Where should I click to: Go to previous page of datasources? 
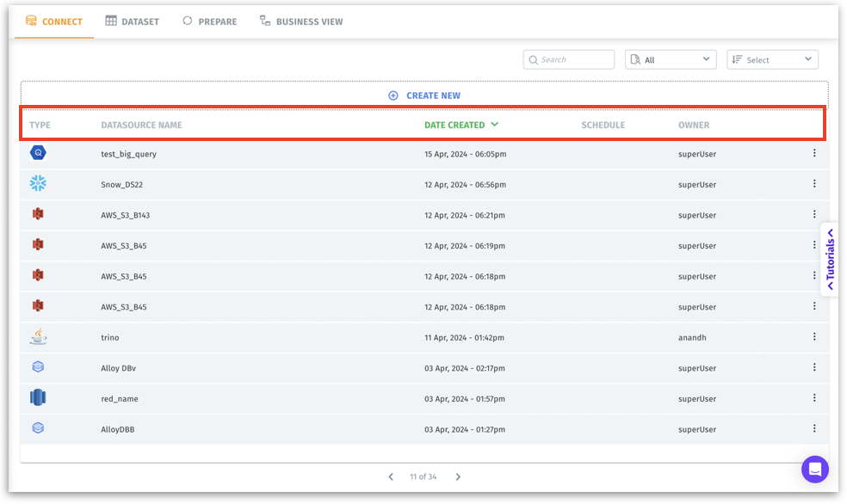pyautogui.click(x=391, y=476)
